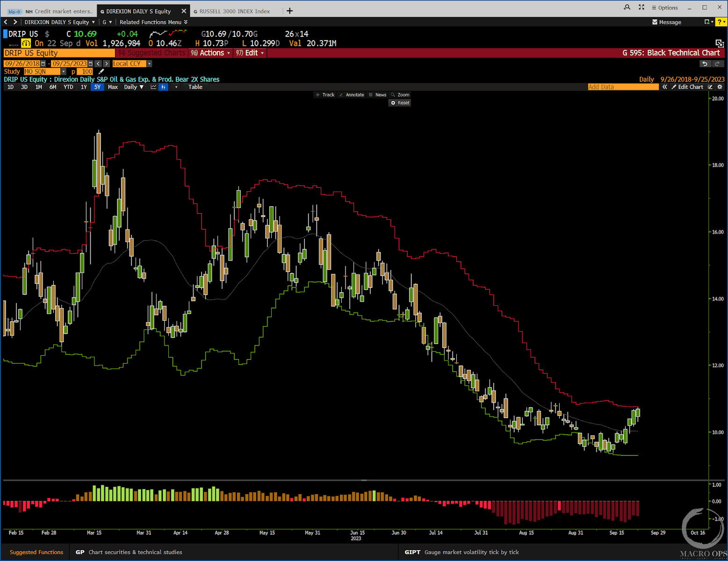Open chart type dropdown arrow
This screenshot has width=728, height=561.
[x=176, y=87]
